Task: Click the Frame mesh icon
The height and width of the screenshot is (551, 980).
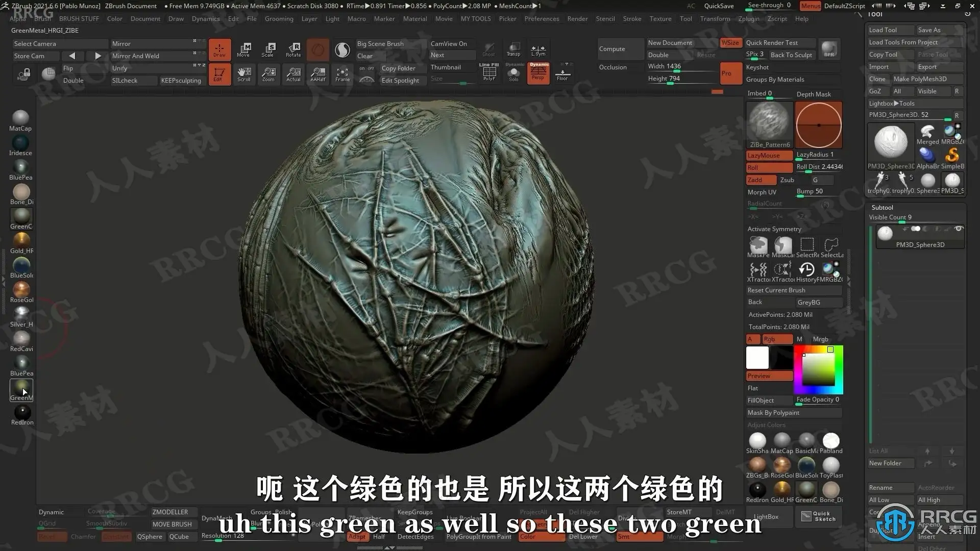Action: pos(342,74)
